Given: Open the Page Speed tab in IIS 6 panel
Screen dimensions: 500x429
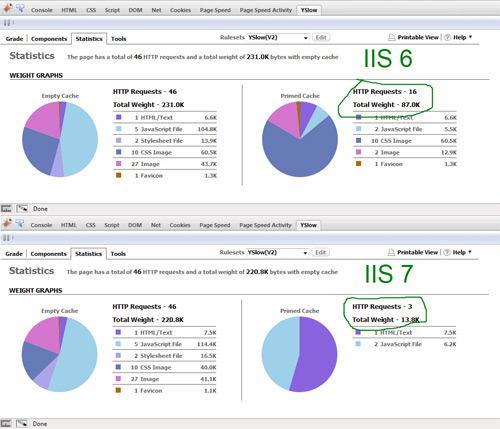Looking at the screenshot, I should [215, 10].
